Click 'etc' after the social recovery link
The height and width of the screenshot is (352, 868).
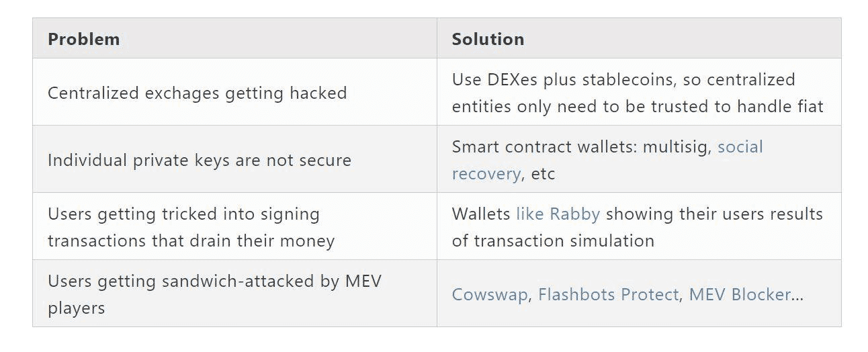click(543, 173)
